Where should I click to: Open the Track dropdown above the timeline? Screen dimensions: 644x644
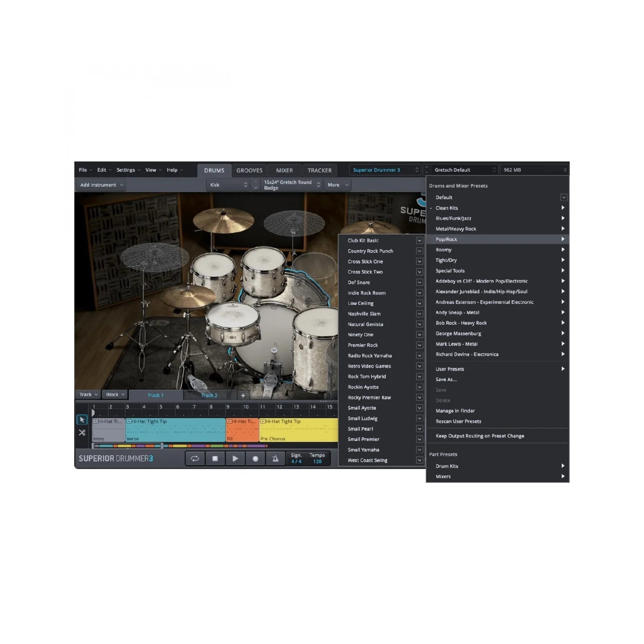pyautogui.click(x=88, y=395)
